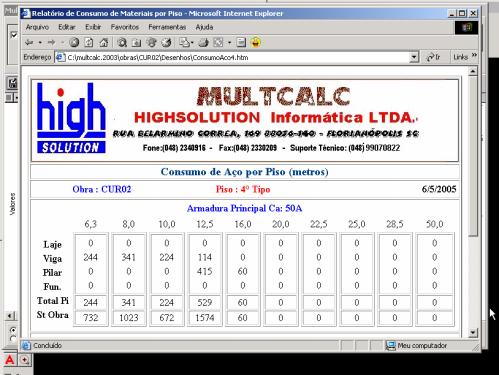Click the red A icon in background window
The image size is (499, 375).
point(10,360)
